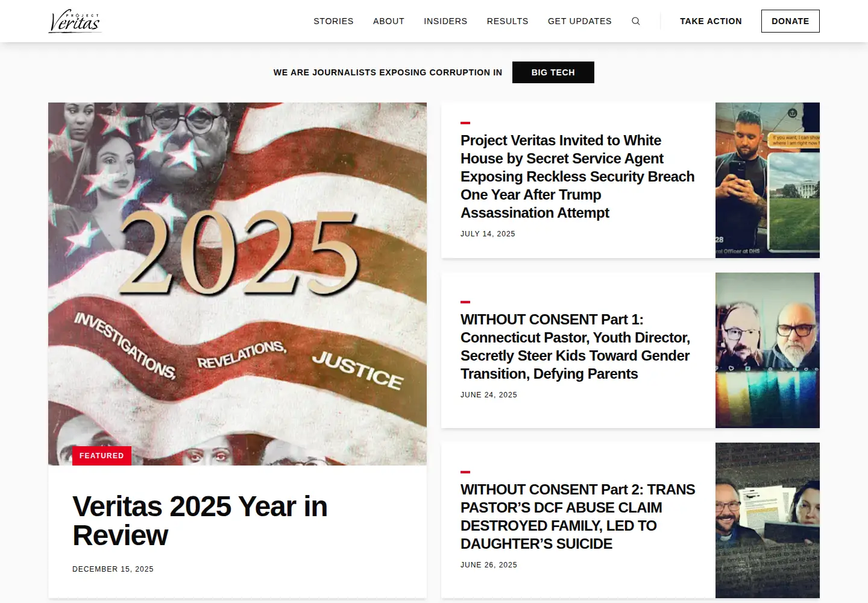
Task: Open Without Consent Part 1 headline
Action: [x=576, y=347]
